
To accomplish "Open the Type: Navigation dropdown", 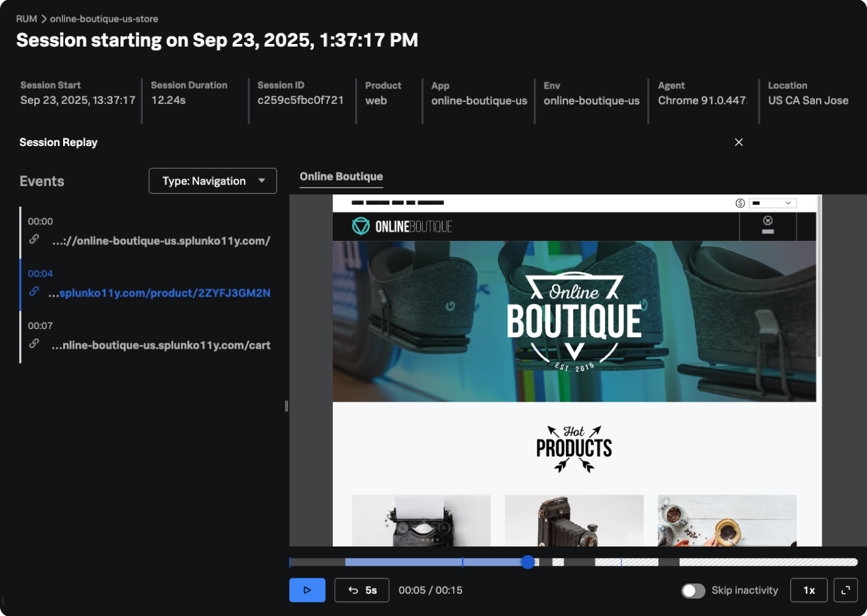I will (212, 181).
